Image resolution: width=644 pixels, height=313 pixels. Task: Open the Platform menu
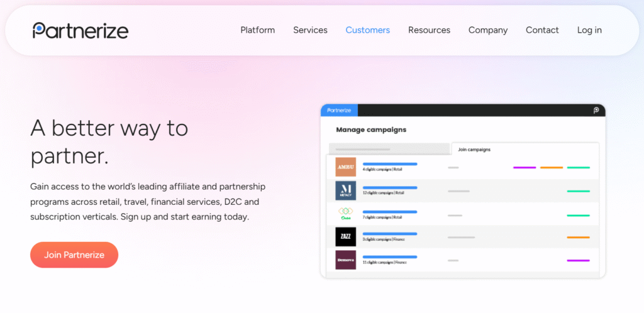tap(258, 30)
